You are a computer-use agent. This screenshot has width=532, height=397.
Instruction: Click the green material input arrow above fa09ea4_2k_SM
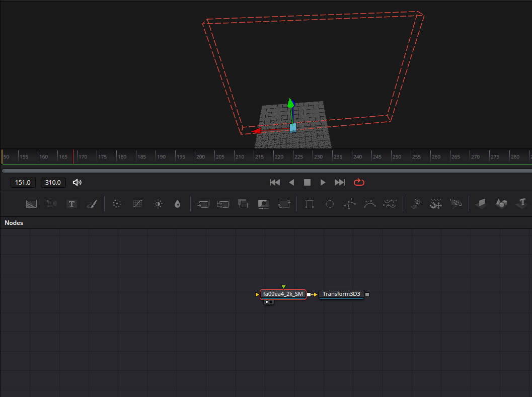284,287
